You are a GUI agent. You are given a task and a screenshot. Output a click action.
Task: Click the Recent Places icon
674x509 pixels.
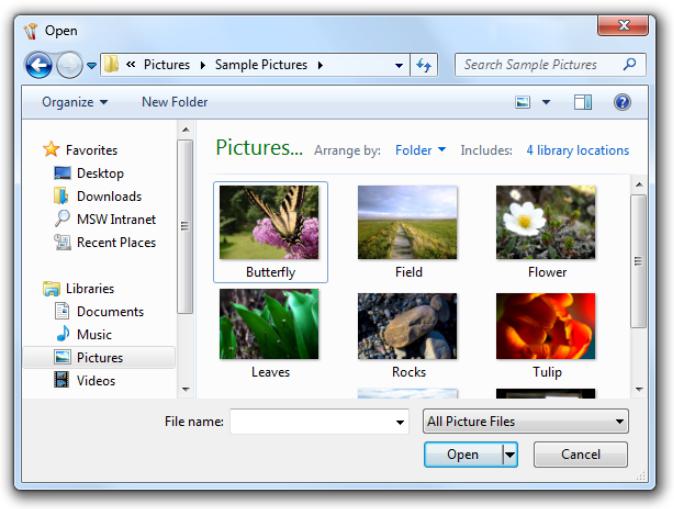62,242
